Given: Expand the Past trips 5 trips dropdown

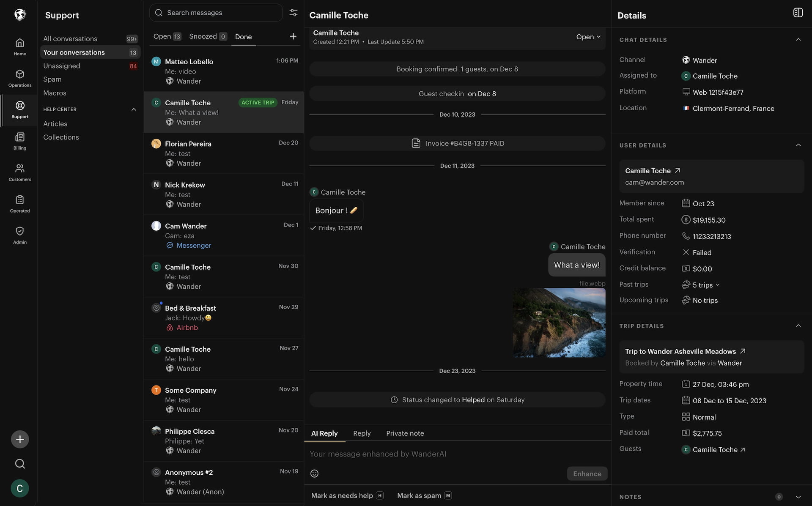Looking at the screenshot, I should pos(706,285).
